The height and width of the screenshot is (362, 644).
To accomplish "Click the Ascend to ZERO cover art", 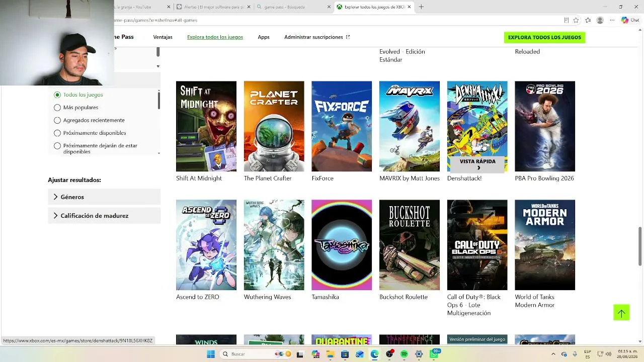I will click(206, 245).
